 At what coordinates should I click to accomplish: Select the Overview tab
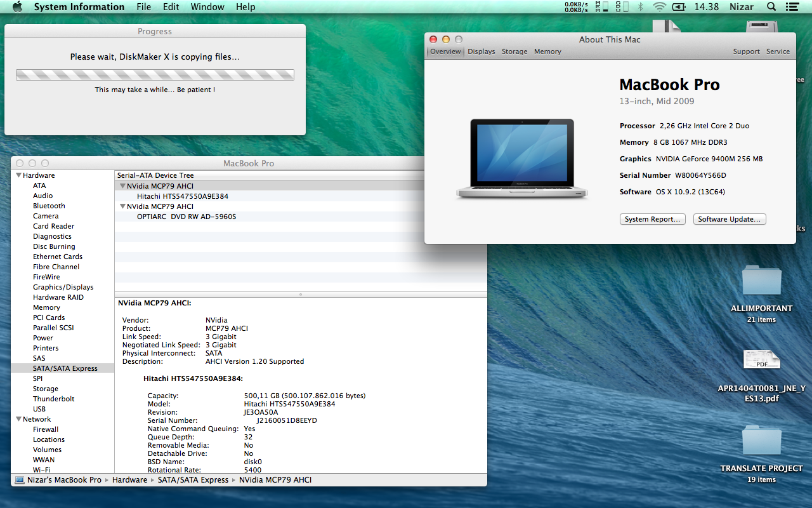click(446, 51)
